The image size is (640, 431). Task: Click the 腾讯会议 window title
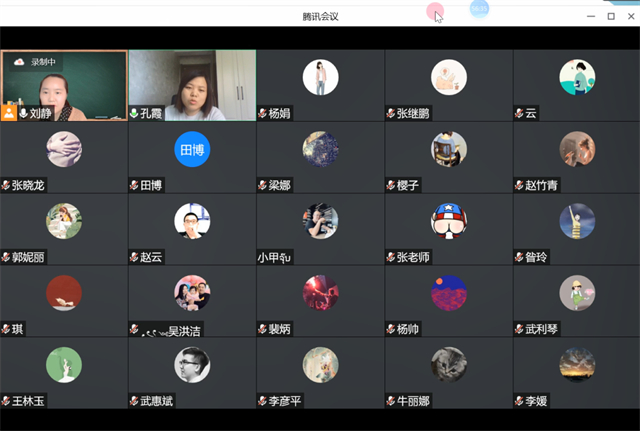(320, 16)
